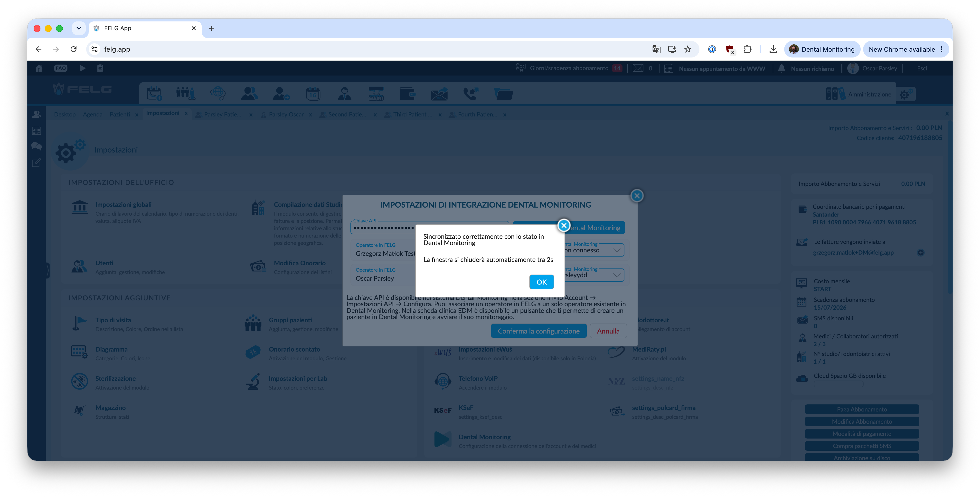
Task: Close the Second Patie... tab
Action: [375, 115]
